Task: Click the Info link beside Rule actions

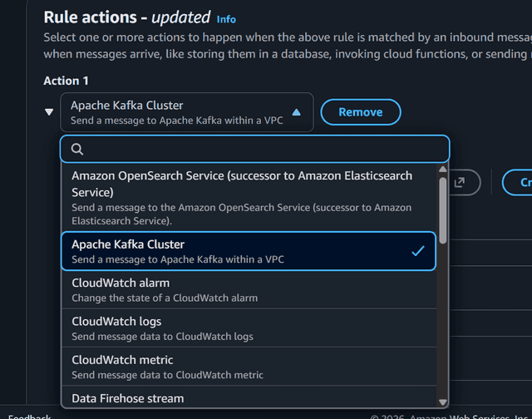Action: pyautogui.click(x=226, y=19)
